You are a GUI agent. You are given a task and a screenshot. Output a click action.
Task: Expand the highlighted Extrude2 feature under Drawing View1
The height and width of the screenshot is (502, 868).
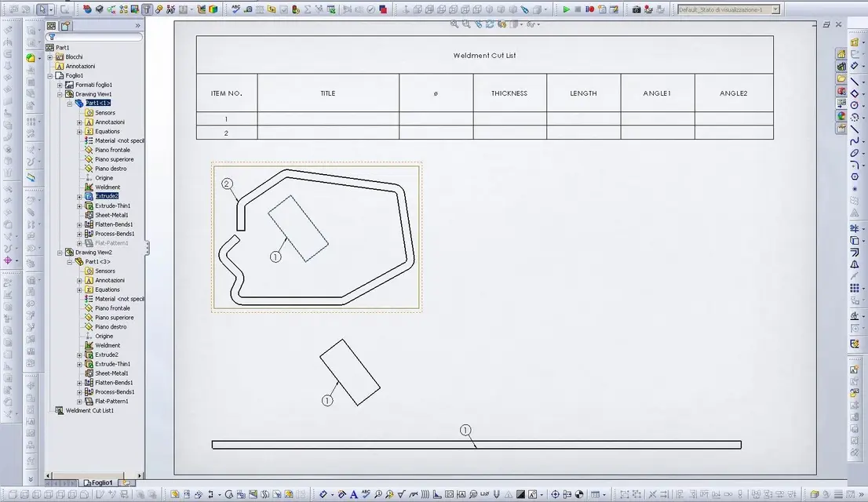click(79, 196)
